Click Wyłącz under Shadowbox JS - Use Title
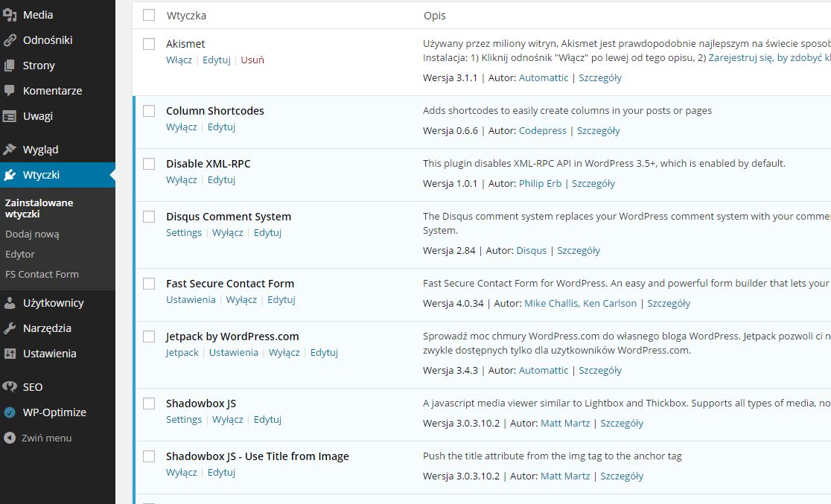The image size is (831, 504). click(181, 473)
